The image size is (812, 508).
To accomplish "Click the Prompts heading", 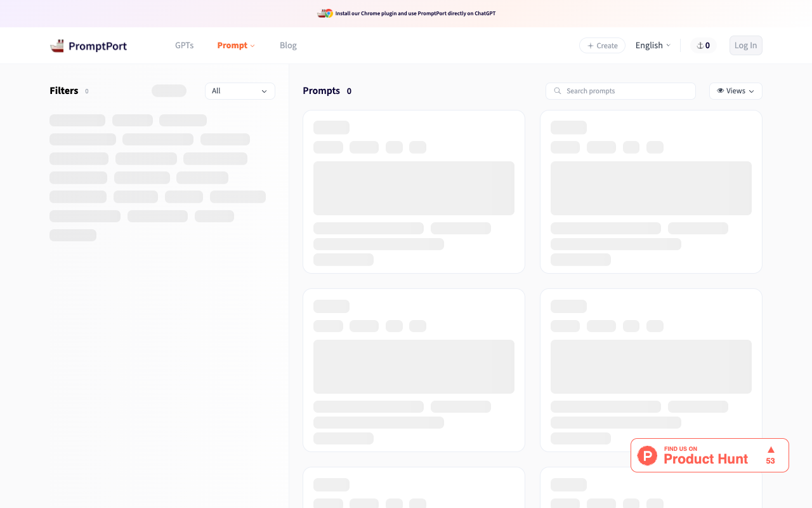I will click(x=322, y=91).
